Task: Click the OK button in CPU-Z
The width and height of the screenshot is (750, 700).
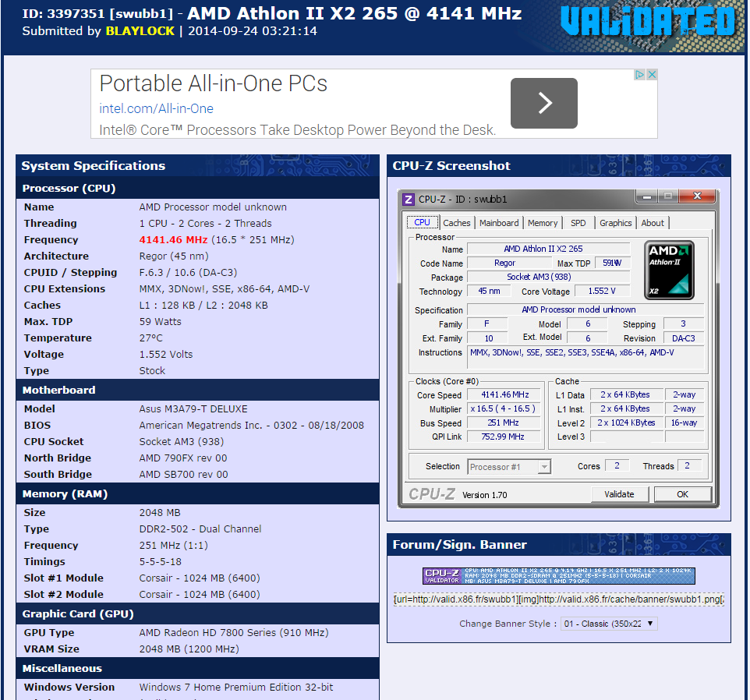Action: (x=682, y=494)
